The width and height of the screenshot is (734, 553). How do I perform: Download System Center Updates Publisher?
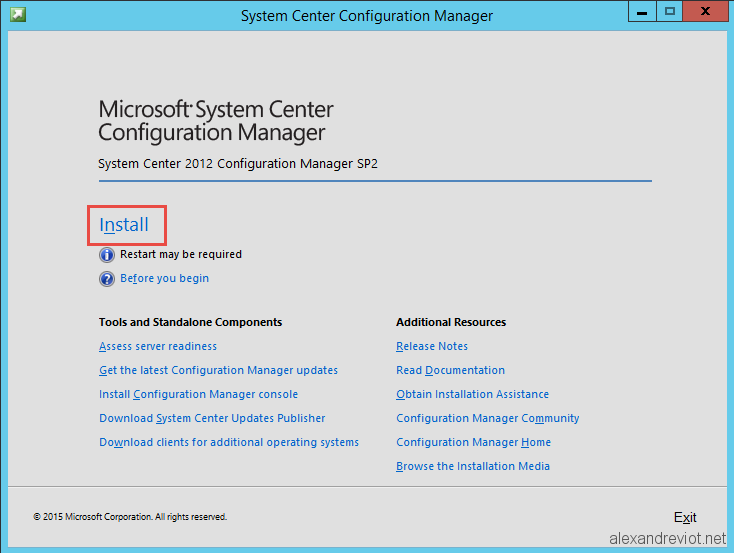click(212, 418)
